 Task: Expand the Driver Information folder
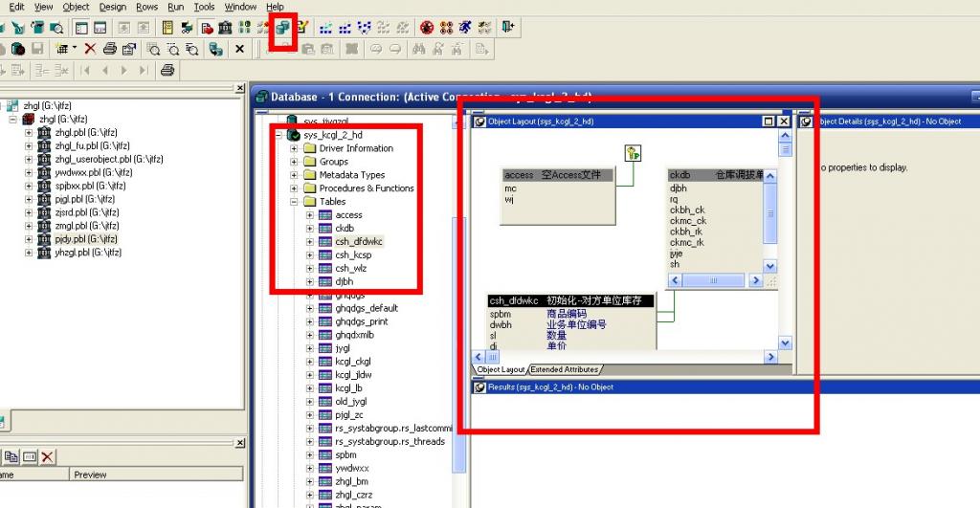click(296, 148)
